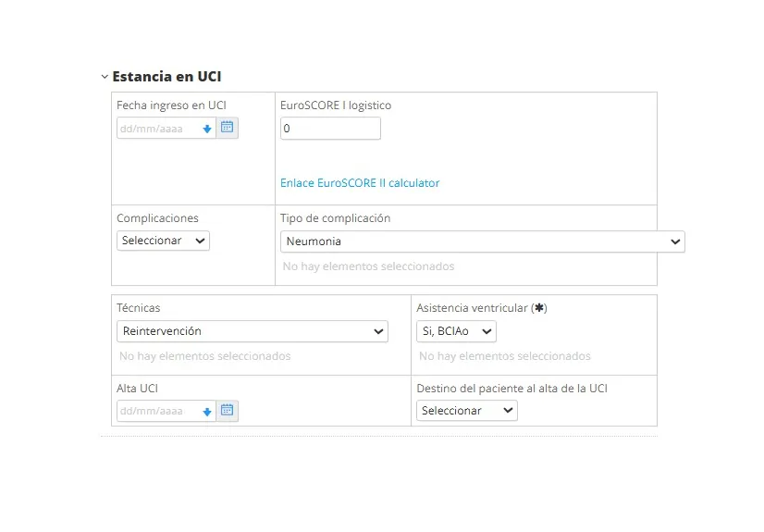The image size is (764, 532).
Task: Collapse the Estancia en UCI section
Action: pos(105,77)
